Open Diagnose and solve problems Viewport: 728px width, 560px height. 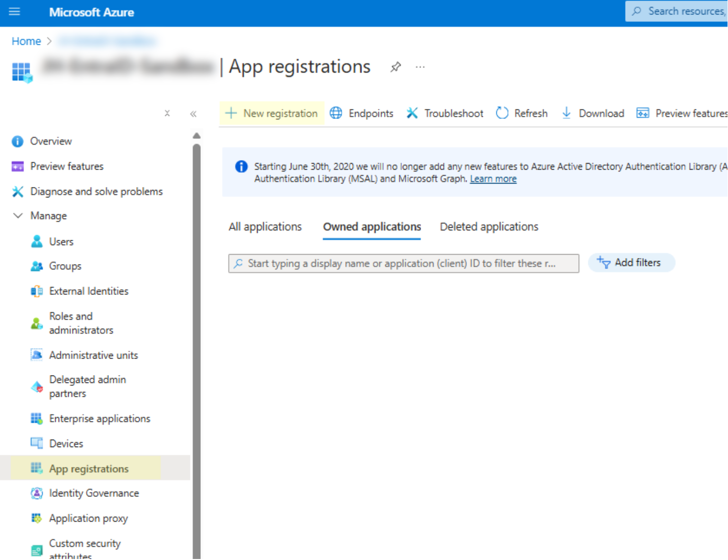(96, 191)
